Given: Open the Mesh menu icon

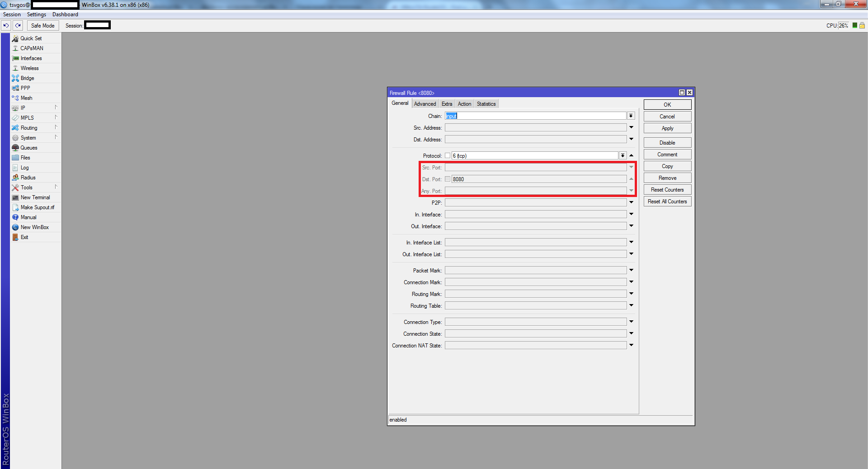Looking at the screenshot, I should coord(15,98).
